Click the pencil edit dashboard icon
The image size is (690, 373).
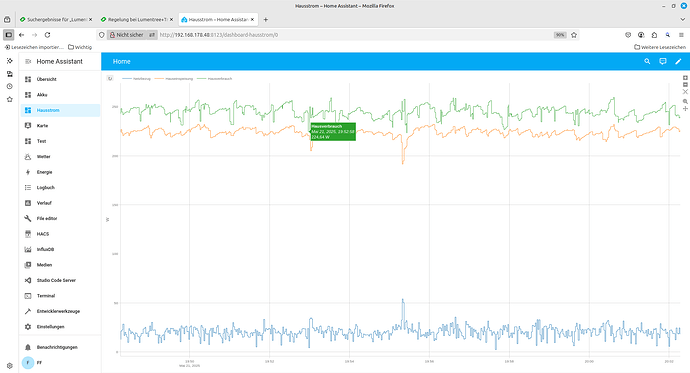click(x=678, y=62)
